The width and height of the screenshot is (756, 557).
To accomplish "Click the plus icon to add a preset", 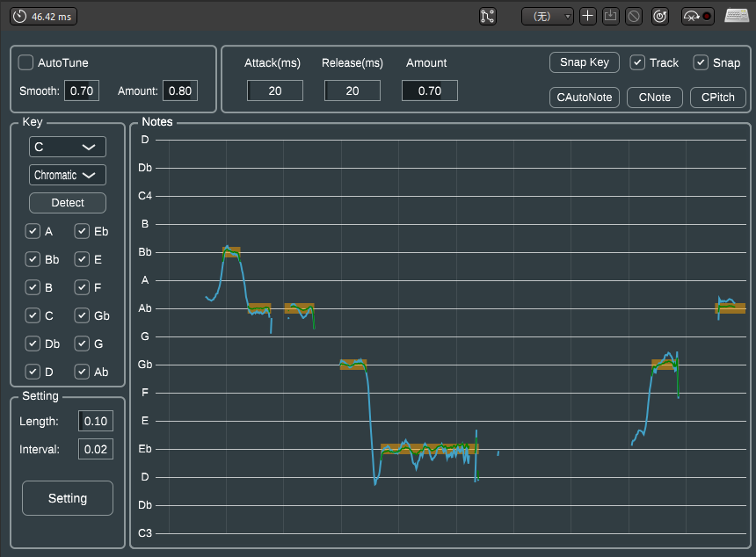I will pyautogui.click(x=588, y=17).
